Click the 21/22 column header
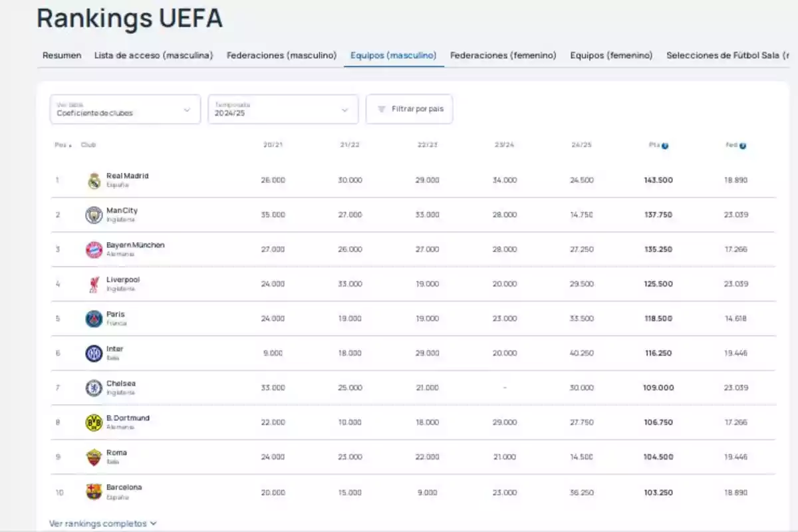The height and width of the screenshot is (532, 798). 350,145
